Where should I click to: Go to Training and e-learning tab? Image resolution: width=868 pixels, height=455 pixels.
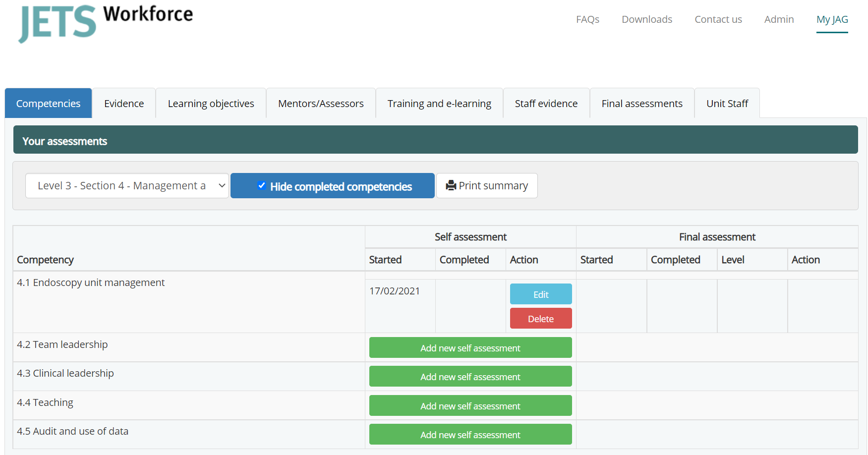[439, 104]
